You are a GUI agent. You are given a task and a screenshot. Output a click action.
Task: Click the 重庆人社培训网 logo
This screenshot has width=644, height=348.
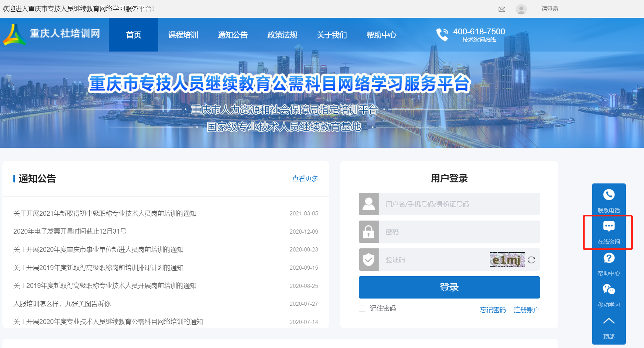[52, 34]
